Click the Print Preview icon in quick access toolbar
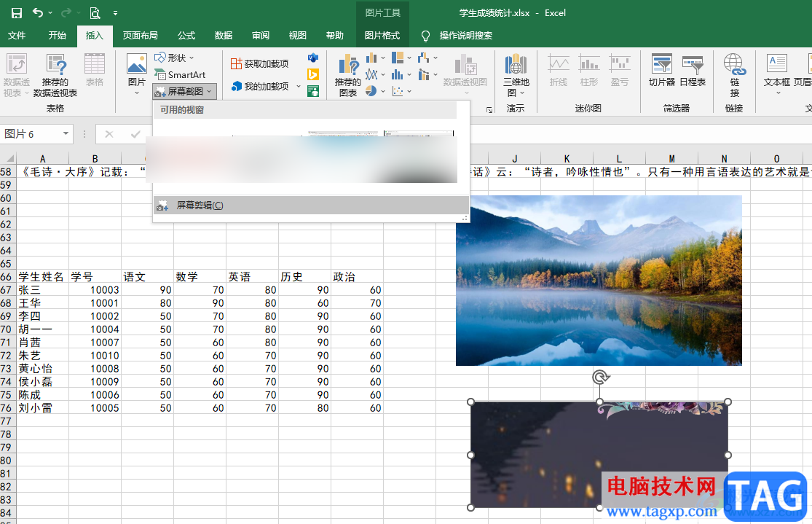Viewport: 812px width, 524px height. (x=95, y=13)
